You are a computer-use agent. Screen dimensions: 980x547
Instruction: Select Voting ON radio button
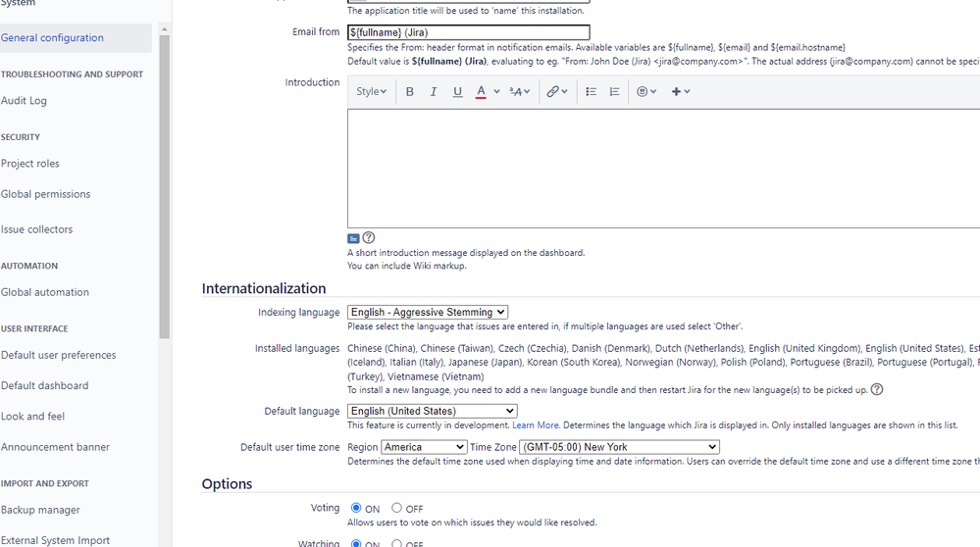[x=356, y=508]
